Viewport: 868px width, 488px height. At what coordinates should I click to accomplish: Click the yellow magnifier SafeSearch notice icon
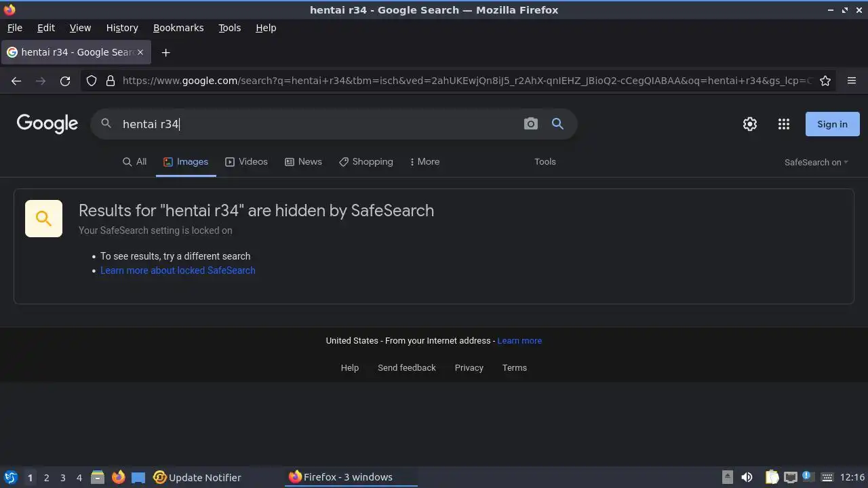[43, 218]
